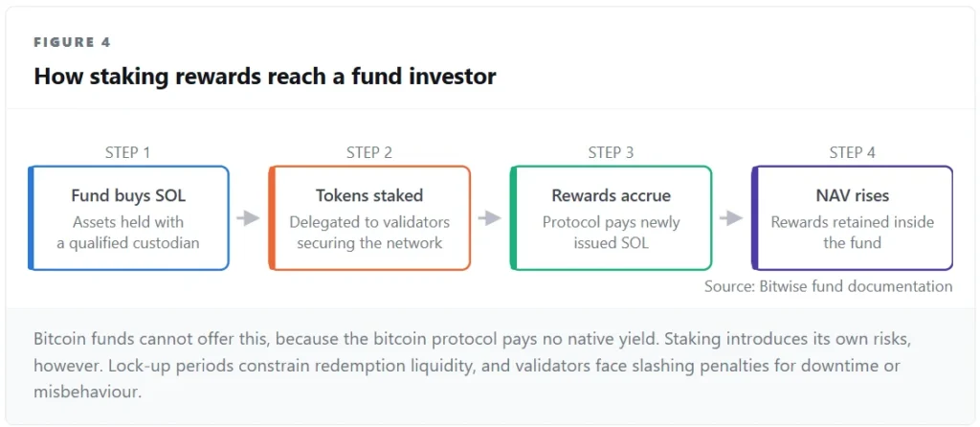
Task: Select the STEP 4 label
Action: [x=853, y=152]
